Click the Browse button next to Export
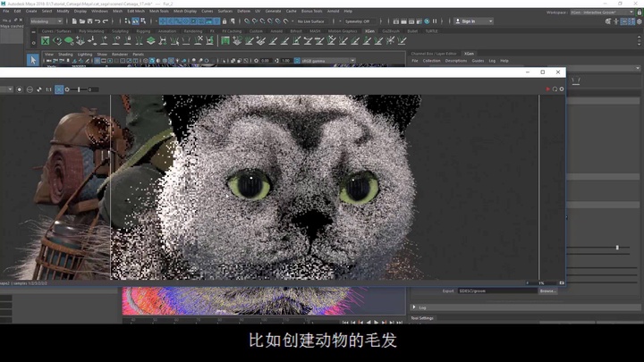Image resolution: width=644 pixels, height=362 pixels. coord(547,290)
